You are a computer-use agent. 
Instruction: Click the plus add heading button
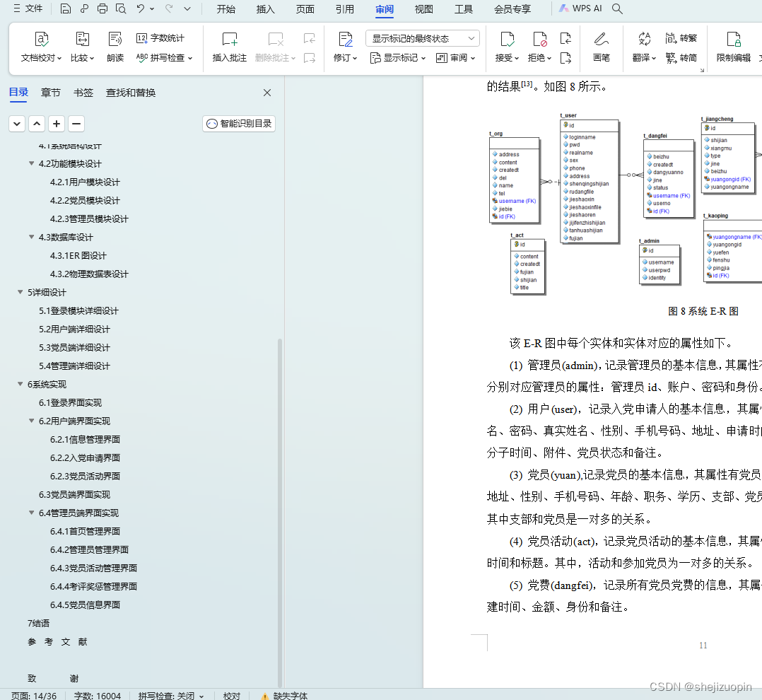click(x=57, y=124)
